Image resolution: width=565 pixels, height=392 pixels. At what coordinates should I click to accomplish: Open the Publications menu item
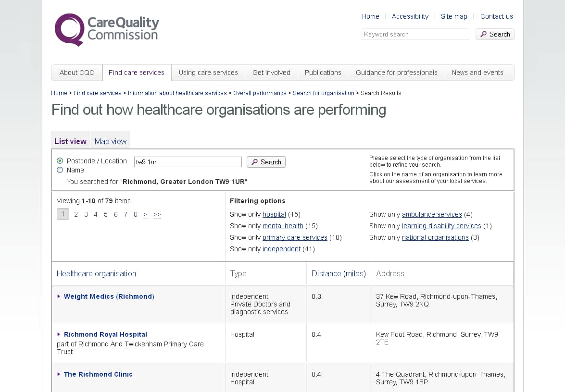tap(323, 73)
